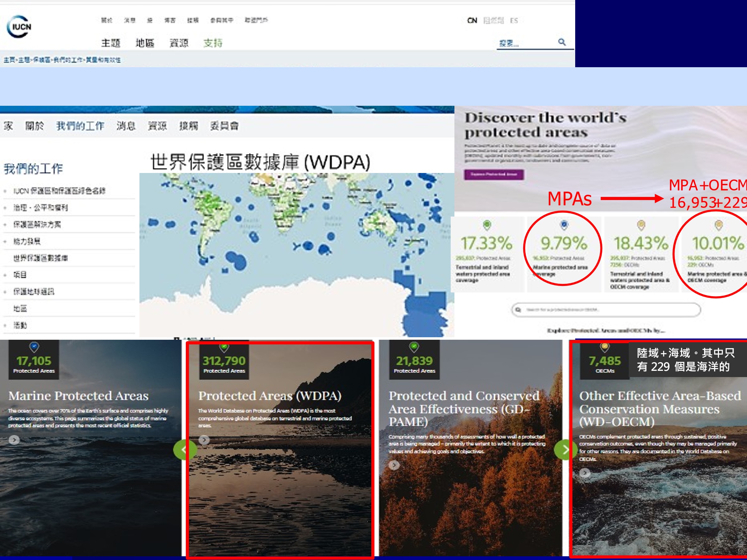Select the 委員會 tab
Screen dimensions: 747x560
tap(225, 126)
